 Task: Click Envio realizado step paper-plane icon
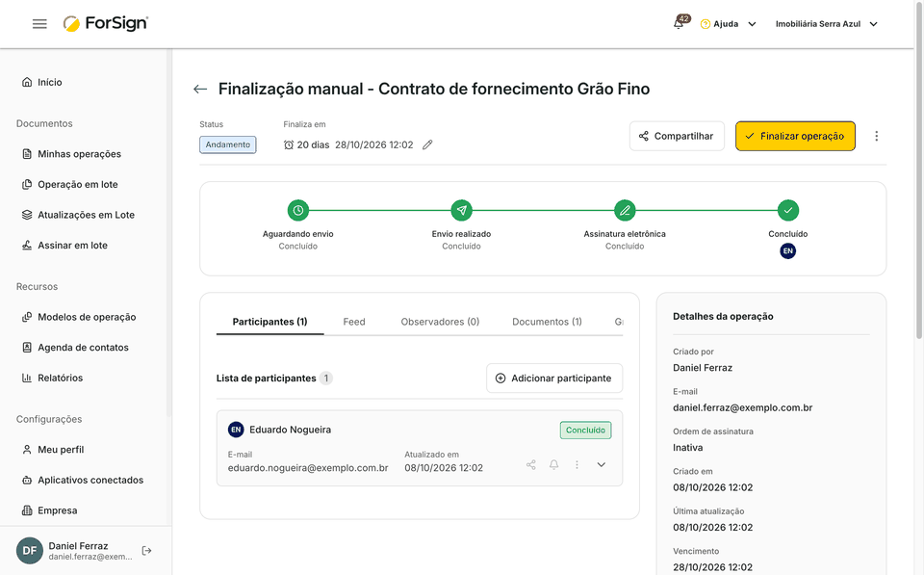coord(461,210)
